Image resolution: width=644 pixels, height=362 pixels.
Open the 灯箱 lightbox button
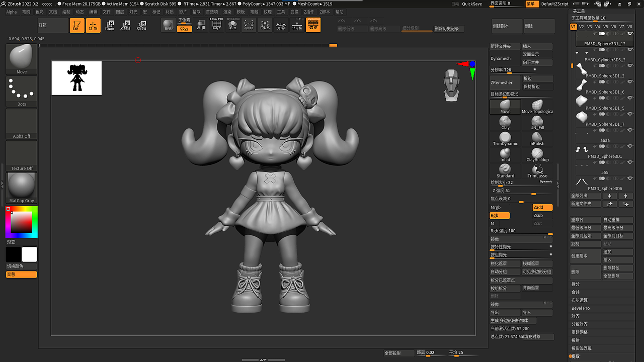click(53, 25)
